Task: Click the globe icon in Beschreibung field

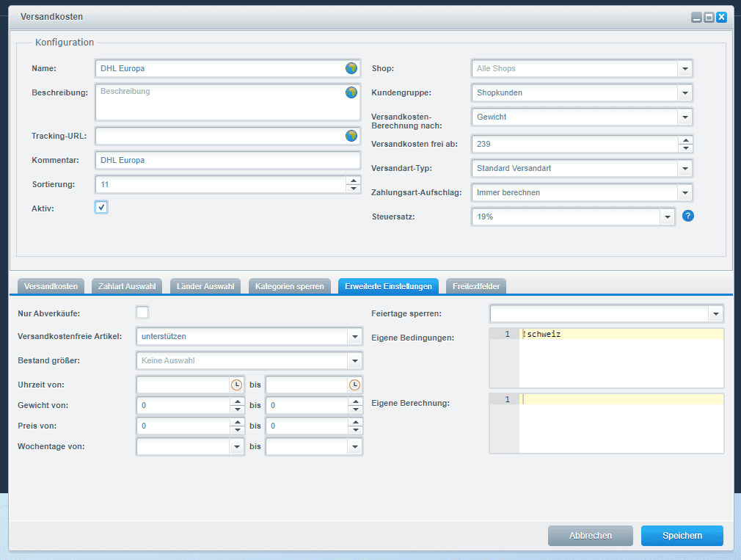Action: tap(351, 92)
